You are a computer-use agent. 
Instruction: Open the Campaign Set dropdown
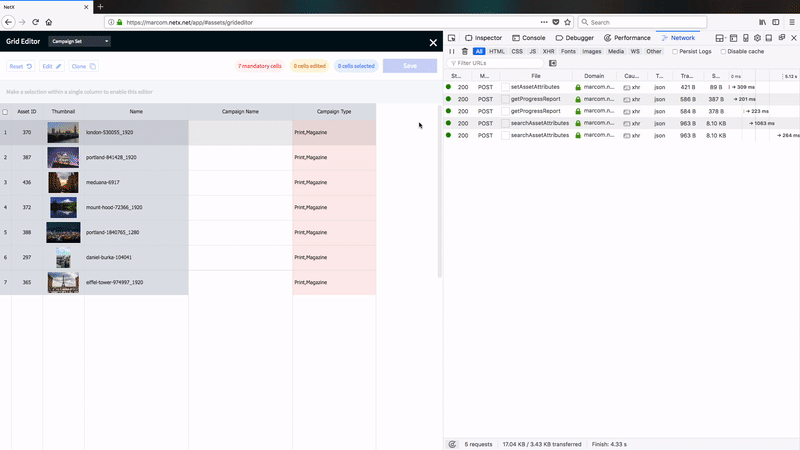point(79,41)
